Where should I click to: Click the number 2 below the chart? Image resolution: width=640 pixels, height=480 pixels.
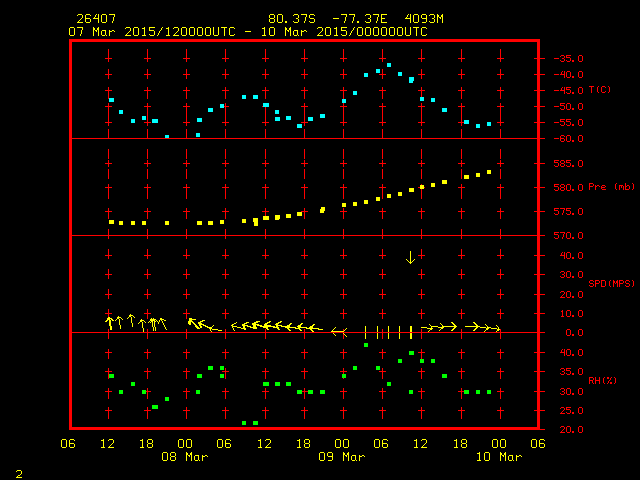19,474
